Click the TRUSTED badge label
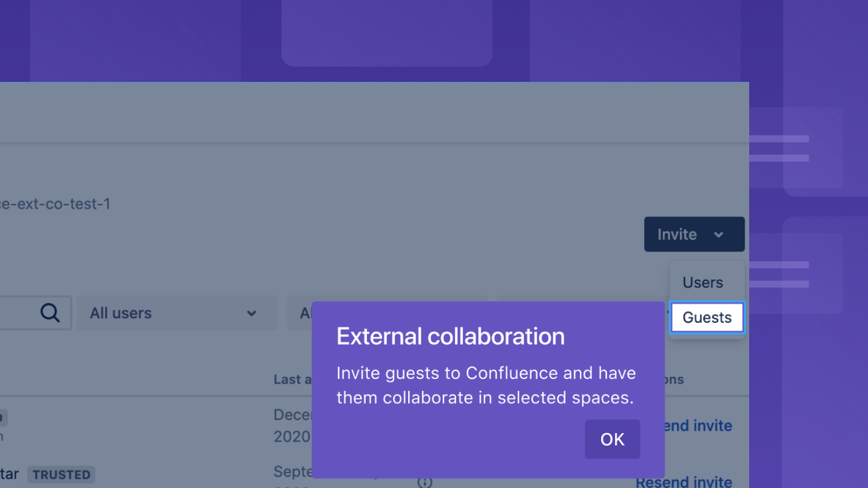Screen dimensions: 868x488 pos(61,474)
